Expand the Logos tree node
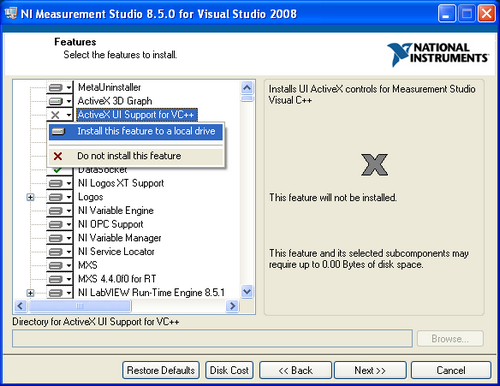 point(30,197)
